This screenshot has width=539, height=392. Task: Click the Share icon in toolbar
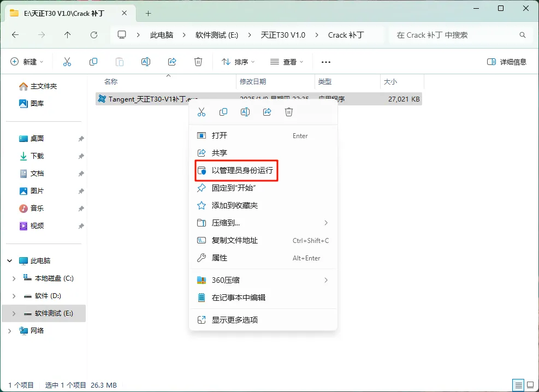tap(172, 62)
